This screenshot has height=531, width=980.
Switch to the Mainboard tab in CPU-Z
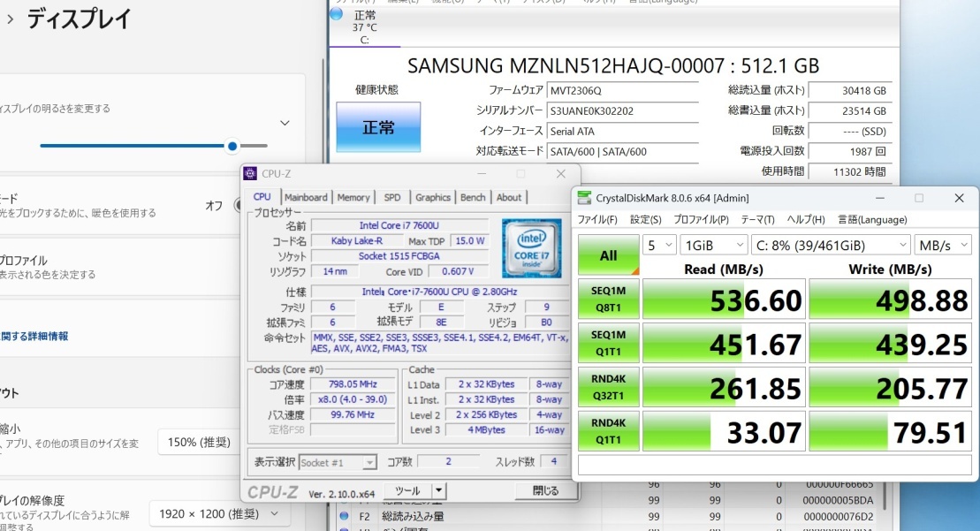pos(306,197)
